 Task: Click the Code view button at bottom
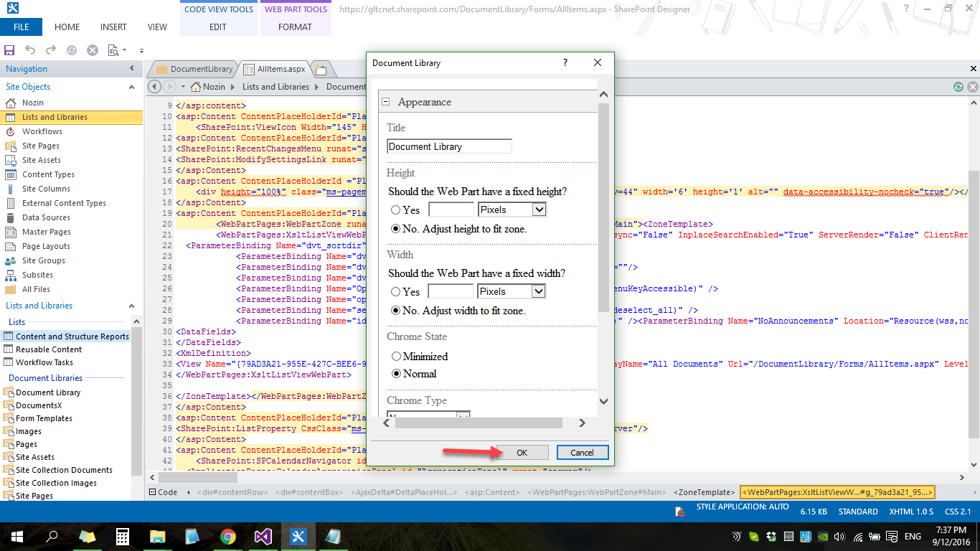pyautogui.click(x=163, y=492)
